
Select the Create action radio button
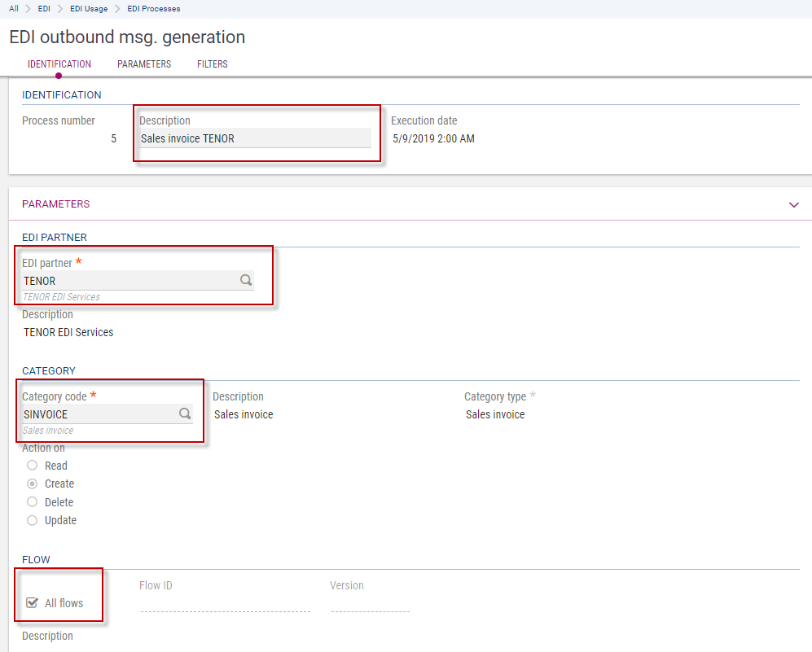pyautogui.click(x=33, y=484)
